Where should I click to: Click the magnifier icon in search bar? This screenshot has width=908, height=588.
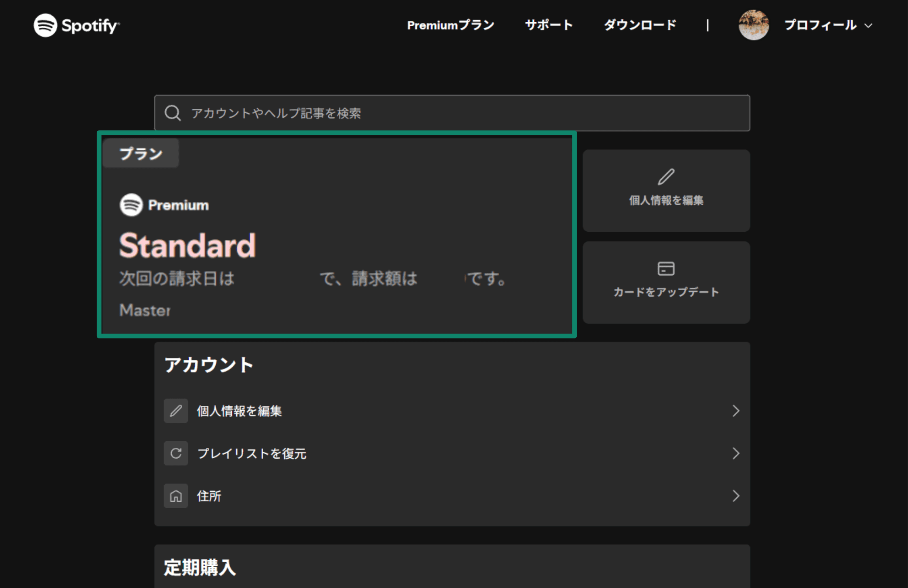coord(173,113)
